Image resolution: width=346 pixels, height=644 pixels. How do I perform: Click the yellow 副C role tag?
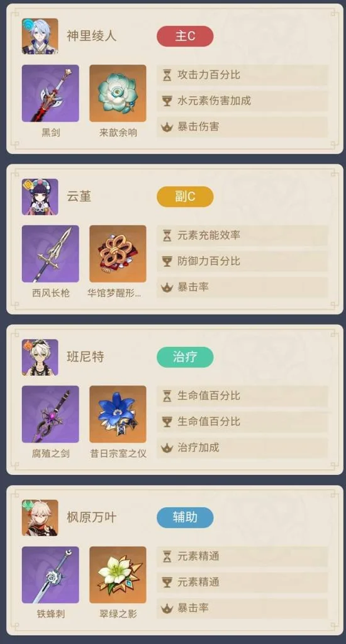[x=185, y=197]
